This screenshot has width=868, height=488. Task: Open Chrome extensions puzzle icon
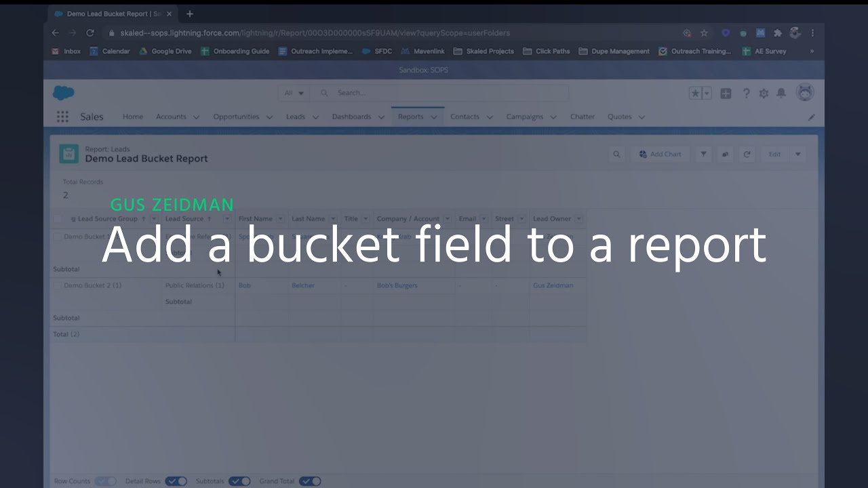coord(778,33)
